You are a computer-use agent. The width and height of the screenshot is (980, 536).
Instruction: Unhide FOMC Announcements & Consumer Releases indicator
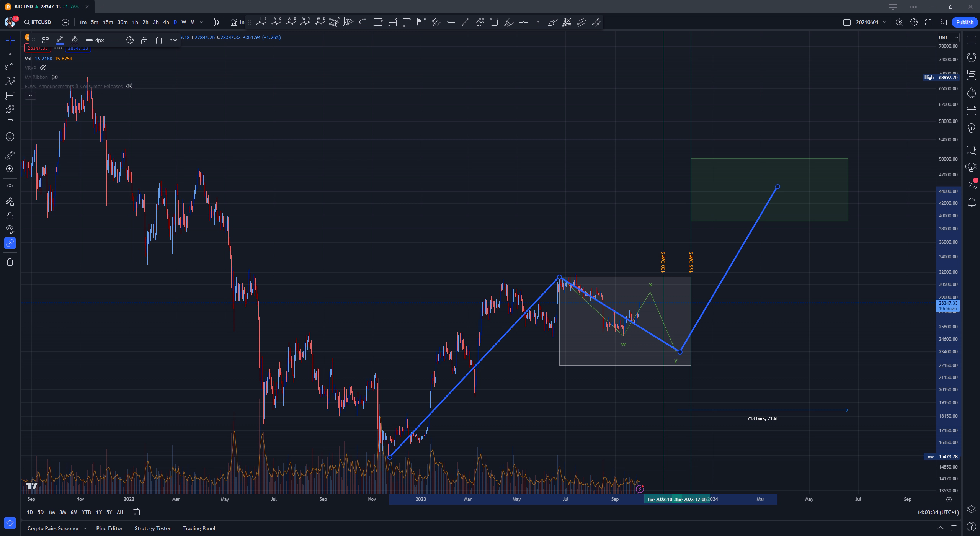(129, 86)
